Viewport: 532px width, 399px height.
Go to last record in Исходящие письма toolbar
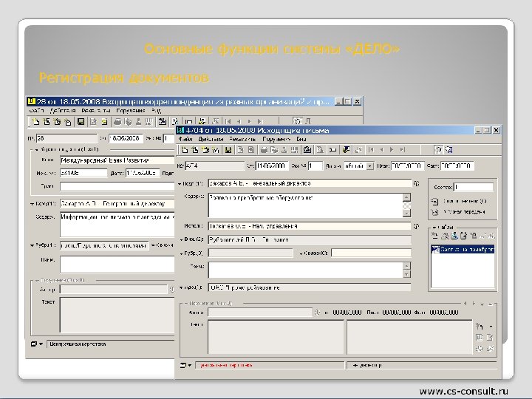pos(403,149)
